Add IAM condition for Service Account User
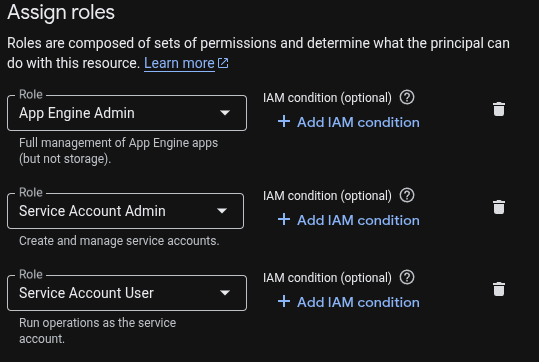 coord(349,302)
